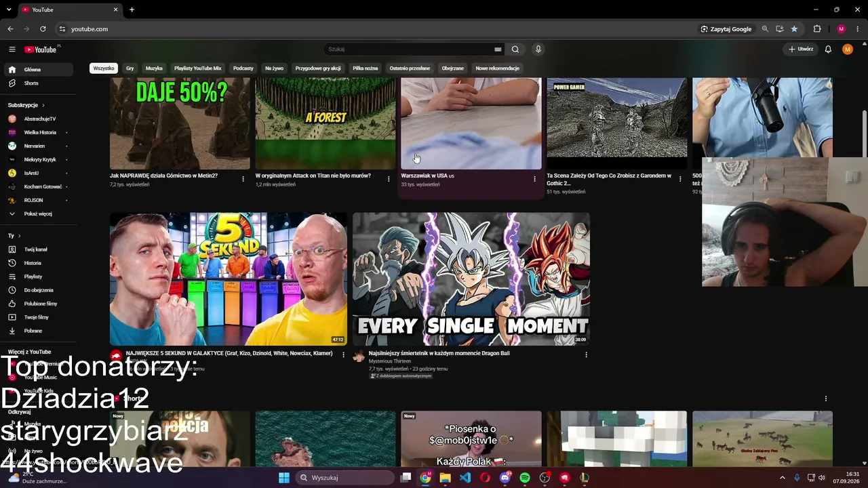This screenshot has width=868, height=488.
Task: Open the Windows Start menu
Action: [x=284, y=478]
